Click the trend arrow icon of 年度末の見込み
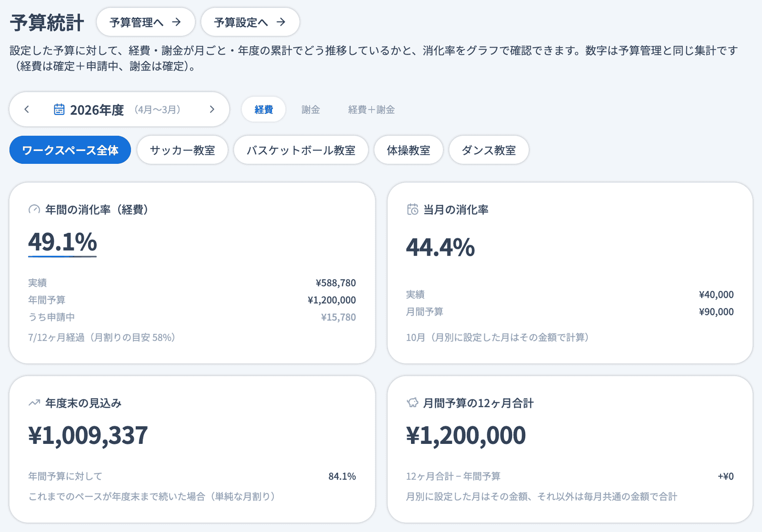The image size is (762, 532). [x=34, y=403]
